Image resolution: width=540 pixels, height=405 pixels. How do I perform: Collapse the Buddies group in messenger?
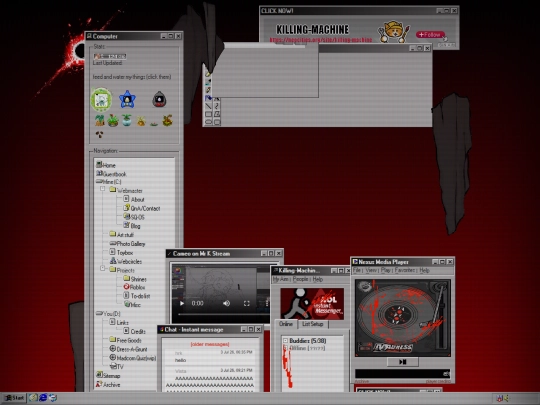(285, 341)
